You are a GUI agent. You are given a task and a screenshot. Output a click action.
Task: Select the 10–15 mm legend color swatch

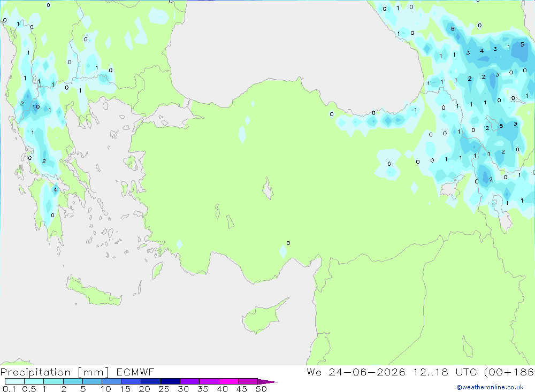[x=112, y=381]
